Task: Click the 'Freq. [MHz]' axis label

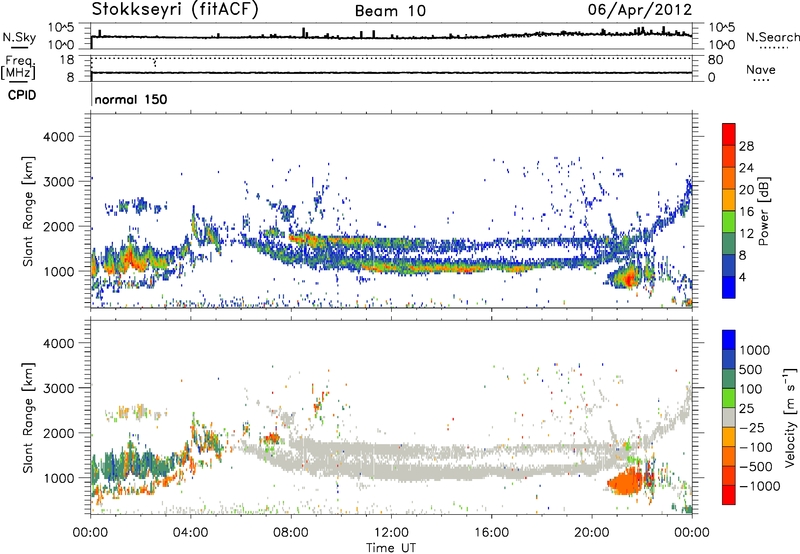Action: coord(18,67)
